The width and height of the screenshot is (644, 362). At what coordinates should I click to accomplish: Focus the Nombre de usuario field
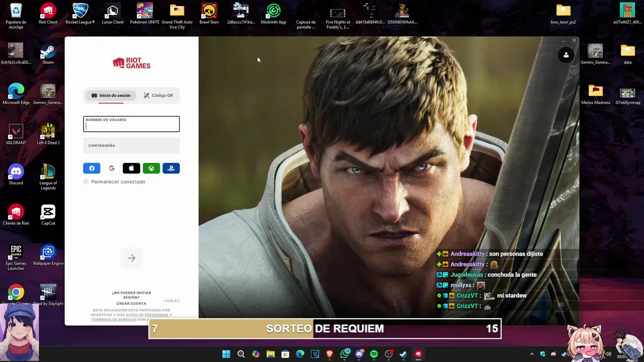(x=131, y=124)
